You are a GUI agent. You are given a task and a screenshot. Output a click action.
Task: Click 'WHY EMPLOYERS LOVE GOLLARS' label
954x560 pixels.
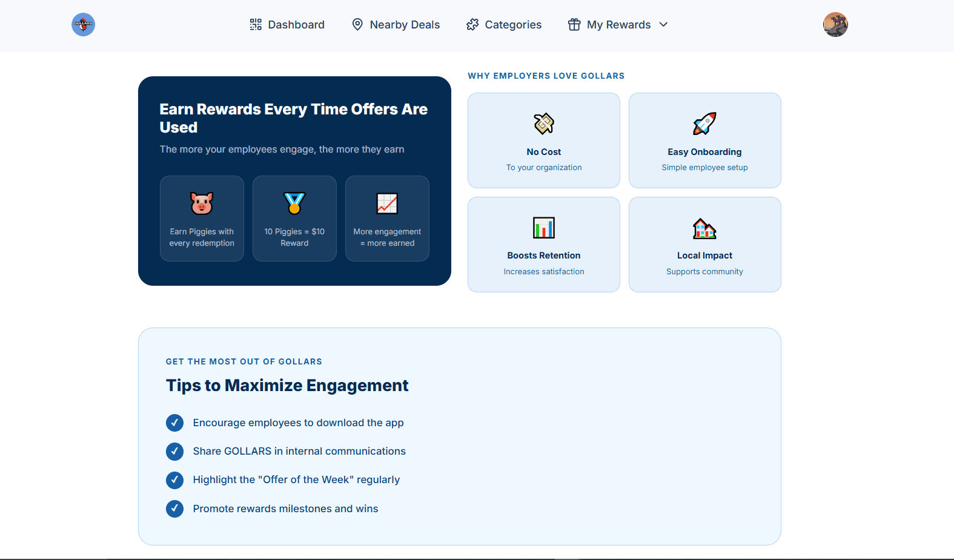[546, 76]
